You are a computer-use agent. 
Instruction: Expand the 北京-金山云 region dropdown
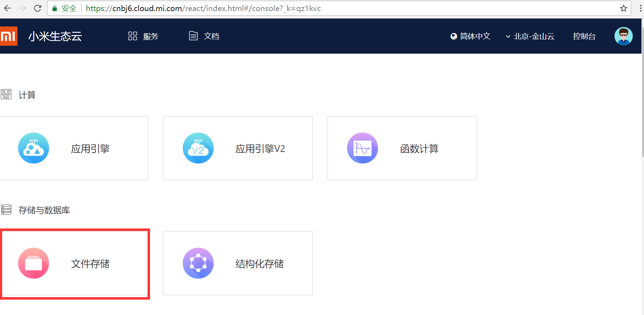pos(530,36)
